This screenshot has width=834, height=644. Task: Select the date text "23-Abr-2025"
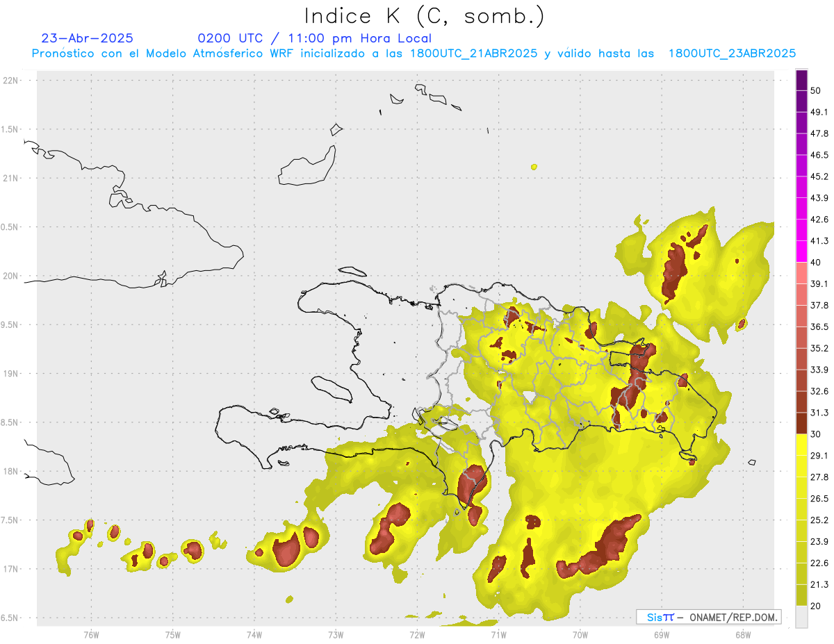tap(88, 38)
